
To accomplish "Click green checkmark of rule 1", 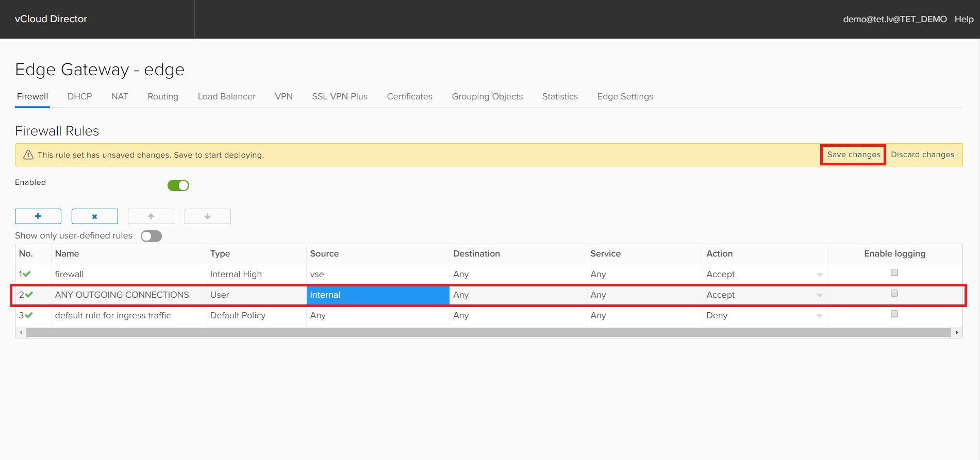I will tap(27, 274).
